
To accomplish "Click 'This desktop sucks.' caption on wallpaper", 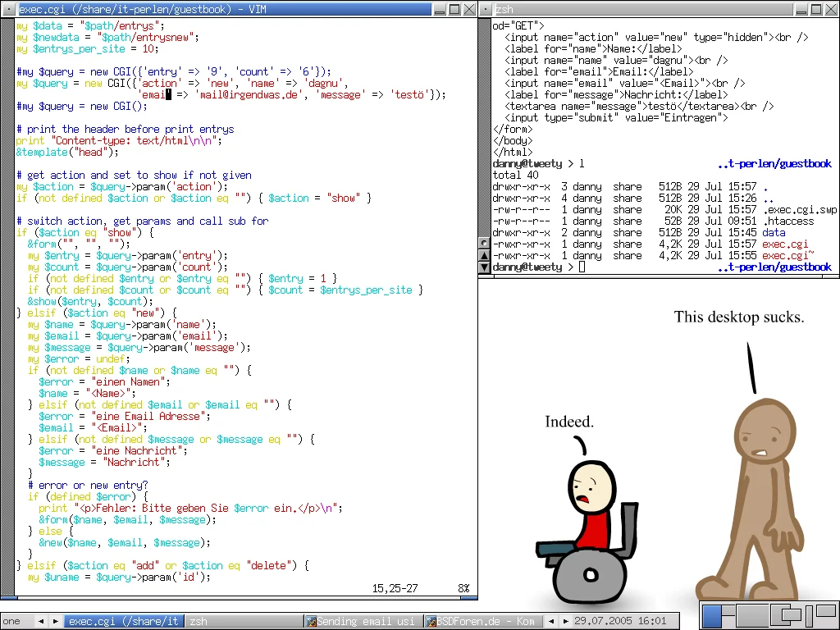I will pyautogui.click(x=739, y=317).
